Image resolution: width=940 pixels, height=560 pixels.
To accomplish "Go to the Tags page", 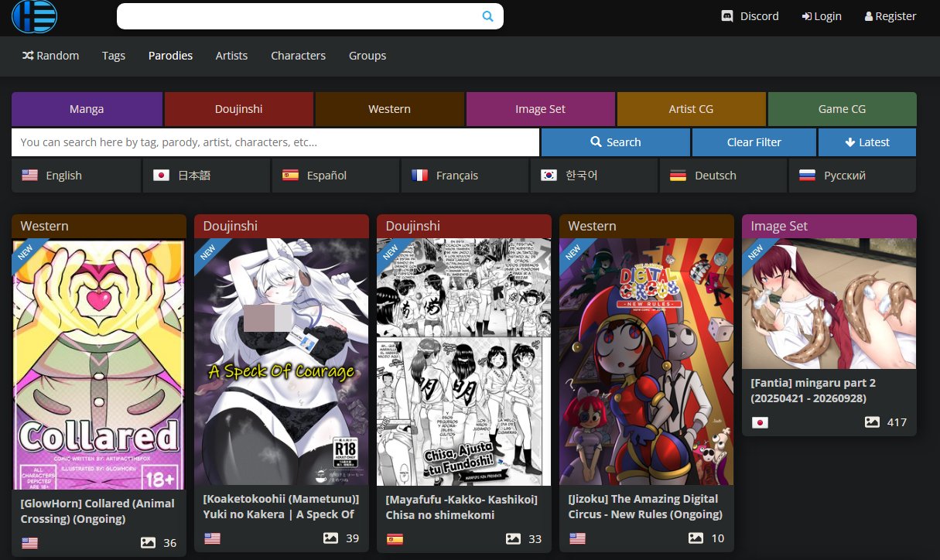I will click(x=114, y=56).
